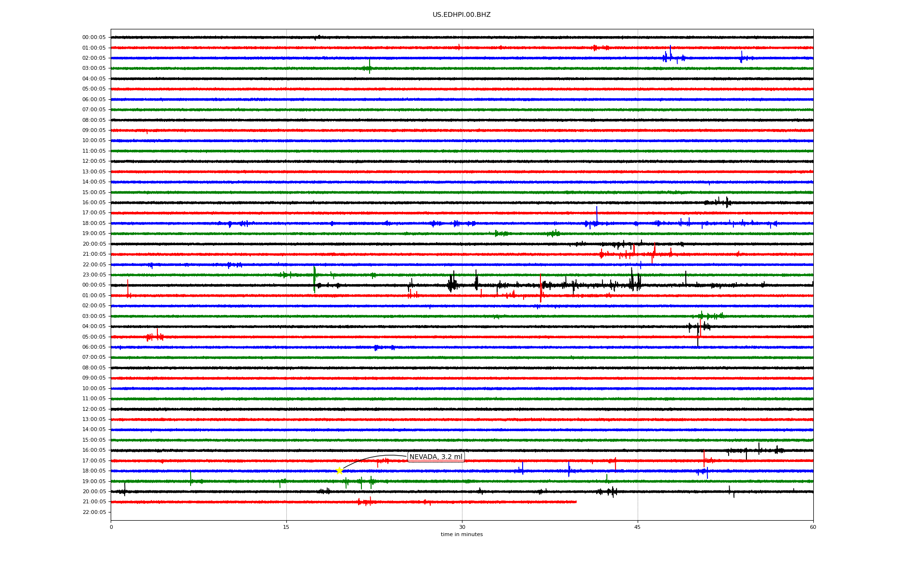Screen dimensions: 924x578
Task: Click the first 18:00:05 trace time label
Action: click(x=94, y=223)
